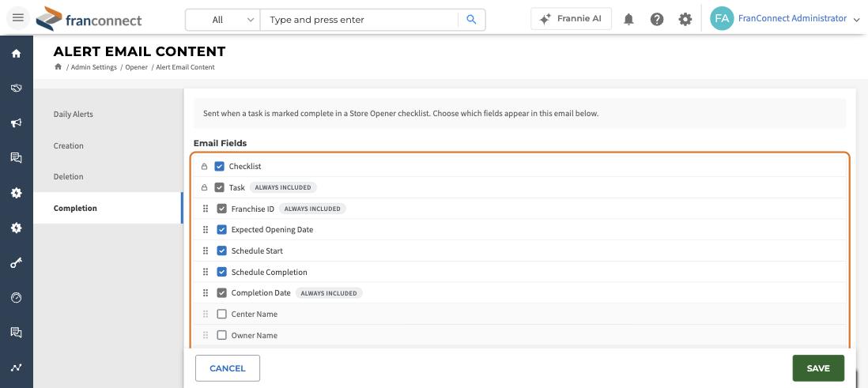The height and width of the screenshot is (388, 868).
Task: Grab the drag handle for Completion Date
Action: point(206,293)
